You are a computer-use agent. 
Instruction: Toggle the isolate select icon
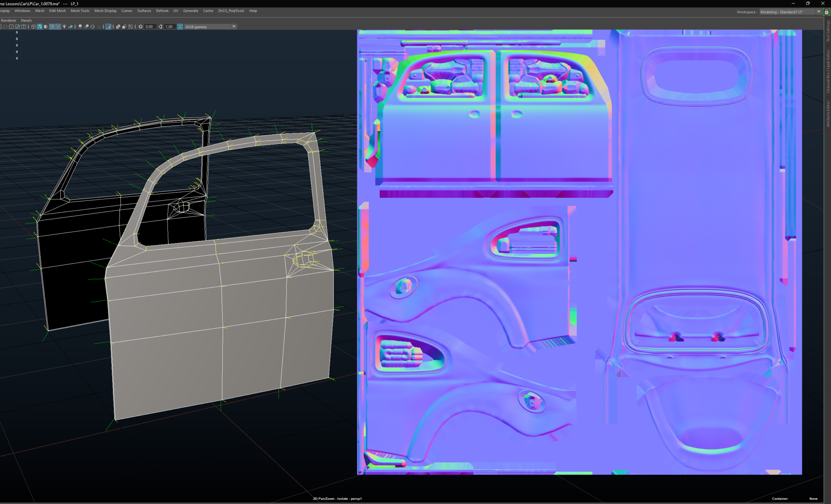[108, 27]
